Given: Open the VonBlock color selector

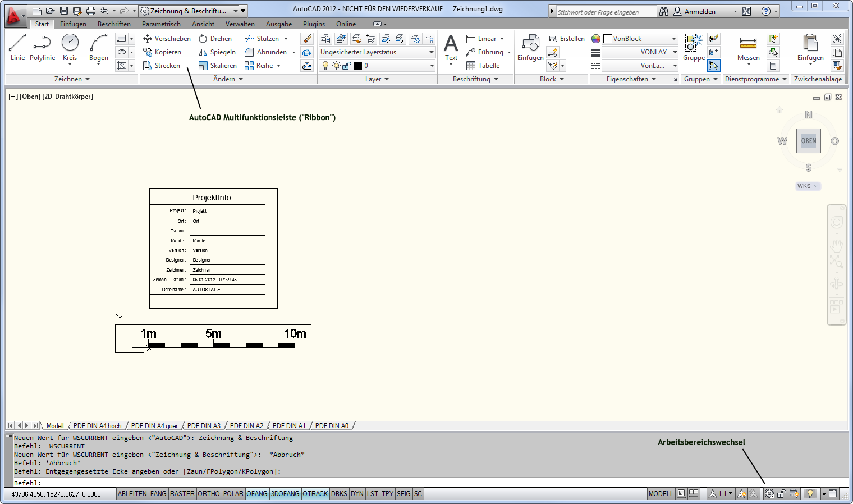Looking at the screenshot, I should click(640, 39).
